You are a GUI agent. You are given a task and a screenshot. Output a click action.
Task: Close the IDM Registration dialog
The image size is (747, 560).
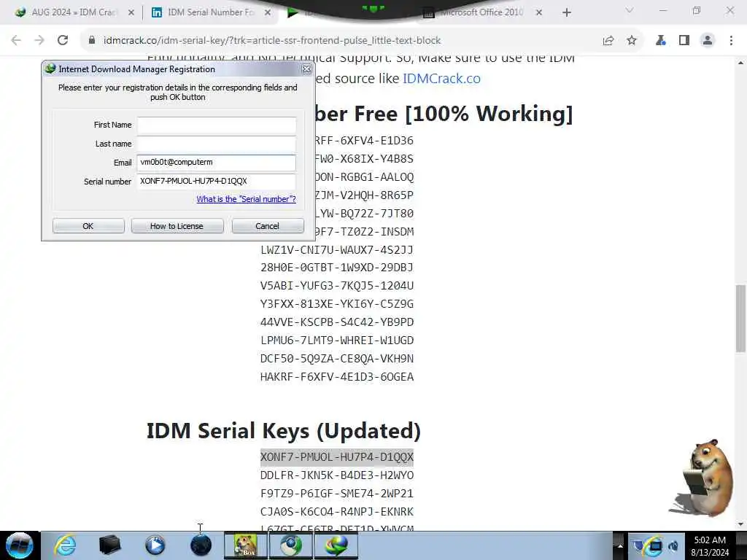307,69
